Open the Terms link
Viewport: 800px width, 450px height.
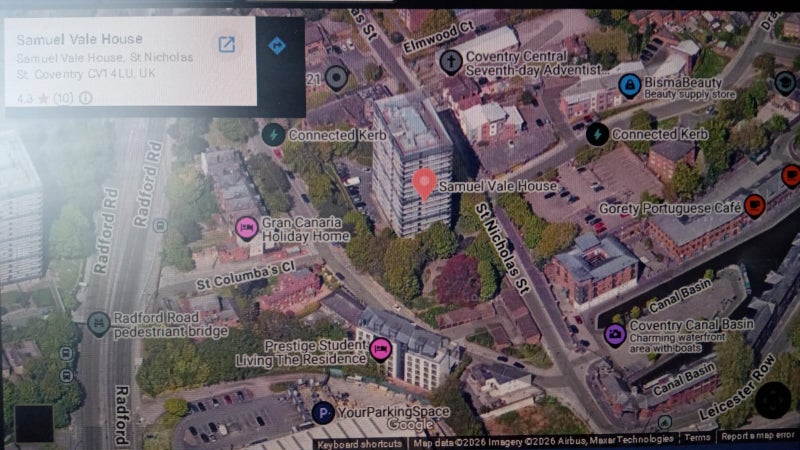697,438
